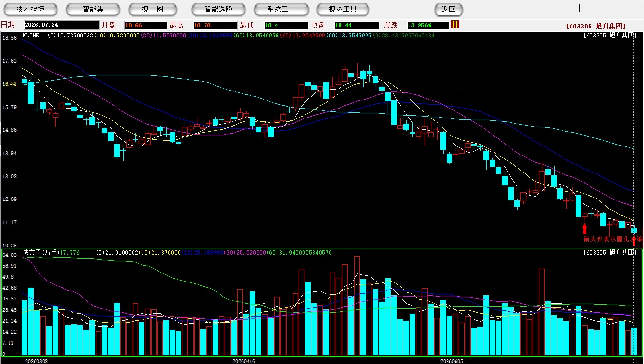Image resolution: width=644 pixels, height=364 pixels.
Task: Click the red 箭头仅表示量化 note text
Action: (613, 239)
